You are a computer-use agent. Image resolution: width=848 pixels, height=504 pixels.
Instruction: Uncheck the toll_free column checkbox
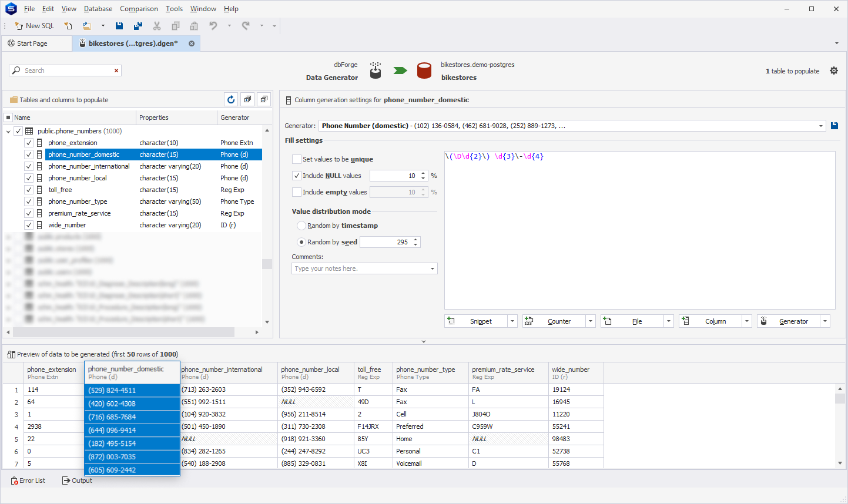point(28,190)
